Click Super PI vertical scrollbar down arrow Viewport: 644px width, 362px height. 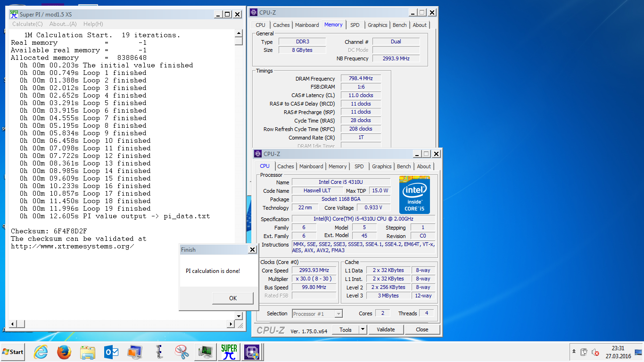239,316
